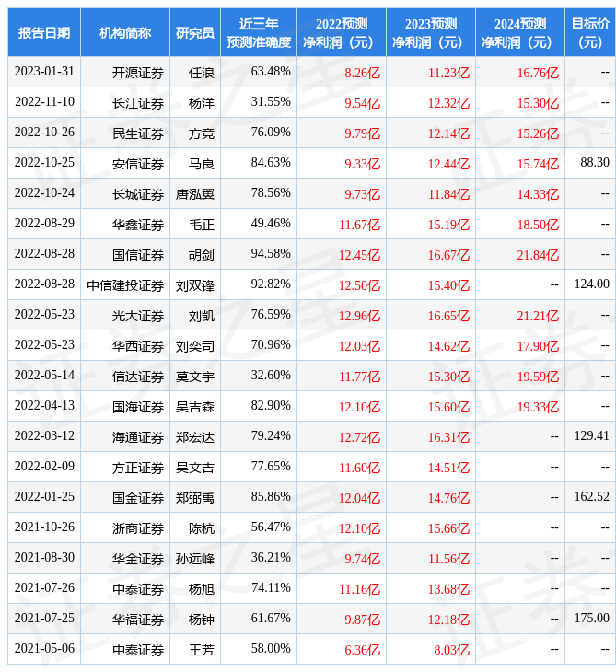
Task: Select researcher 吴吉森
Action: 195,407
